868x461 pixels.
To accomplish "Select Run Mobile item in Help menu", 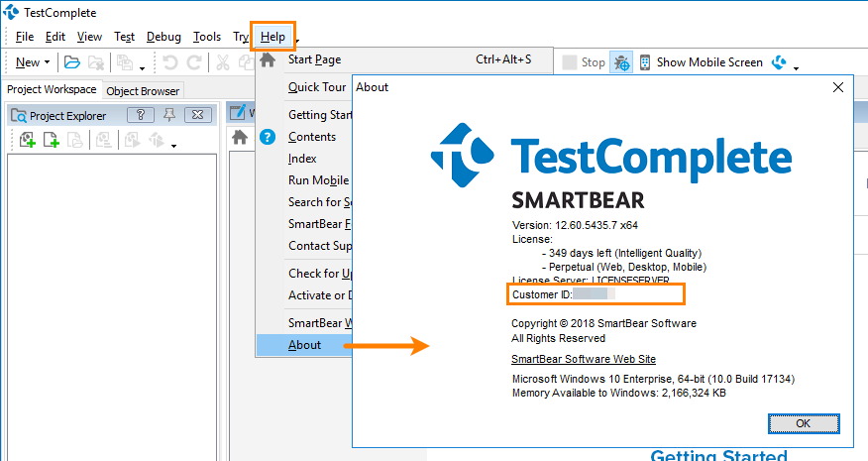I will tap(318, 180).
